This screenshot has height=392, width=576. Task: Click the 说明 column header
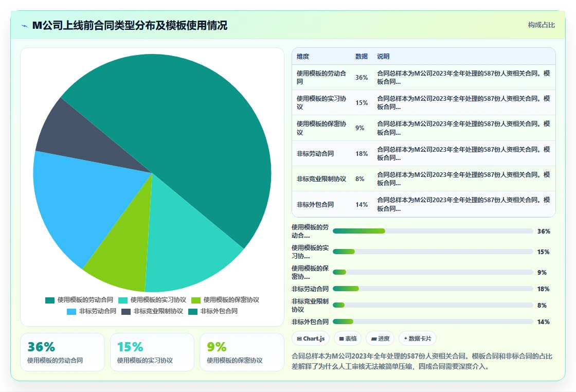click(x=383, y=56)
